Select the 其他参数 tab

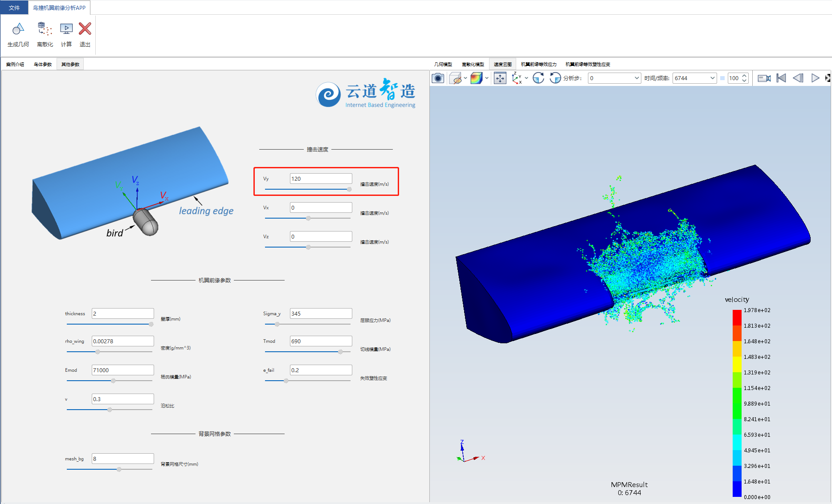70,65
